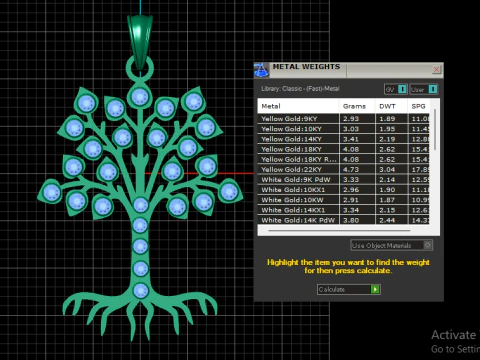
Task: Click the 2.96 grams value
Action: 351,190
